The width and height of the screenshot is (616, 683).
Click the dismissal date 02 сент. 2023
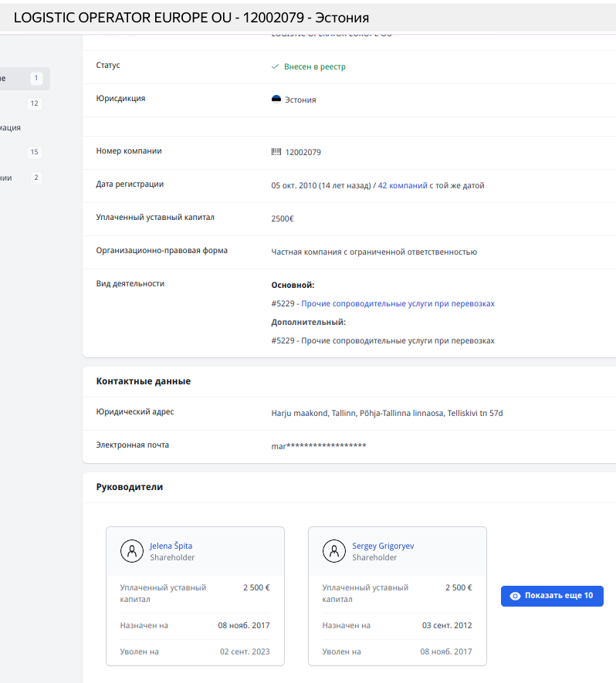[x=245, y=651]
